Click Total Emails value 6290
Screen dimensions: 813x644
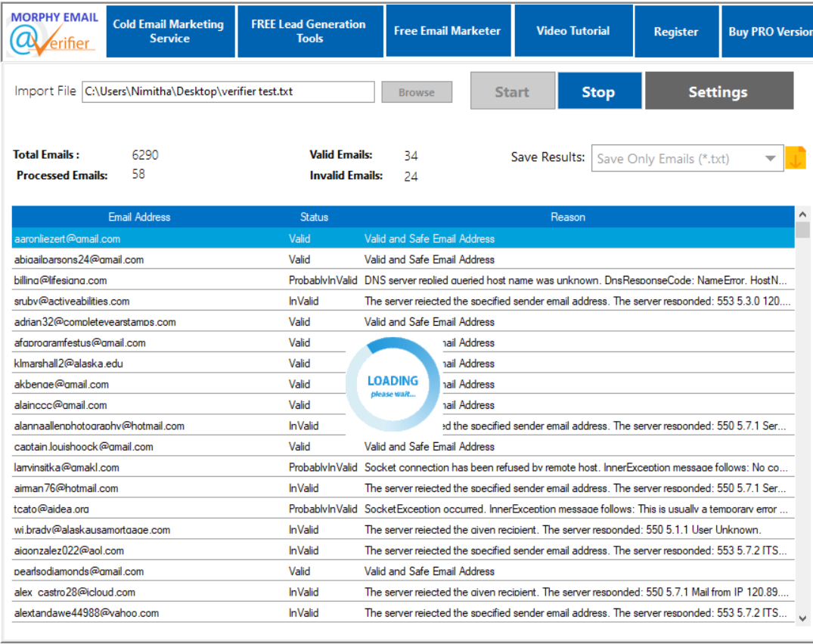coord(145,155)
